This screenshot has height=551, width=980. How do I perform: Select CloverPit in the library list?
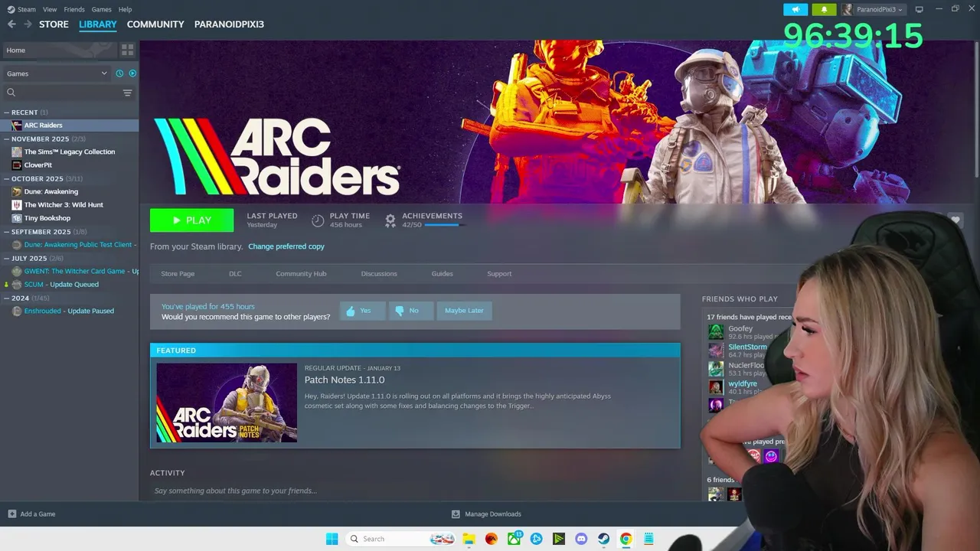38,165
